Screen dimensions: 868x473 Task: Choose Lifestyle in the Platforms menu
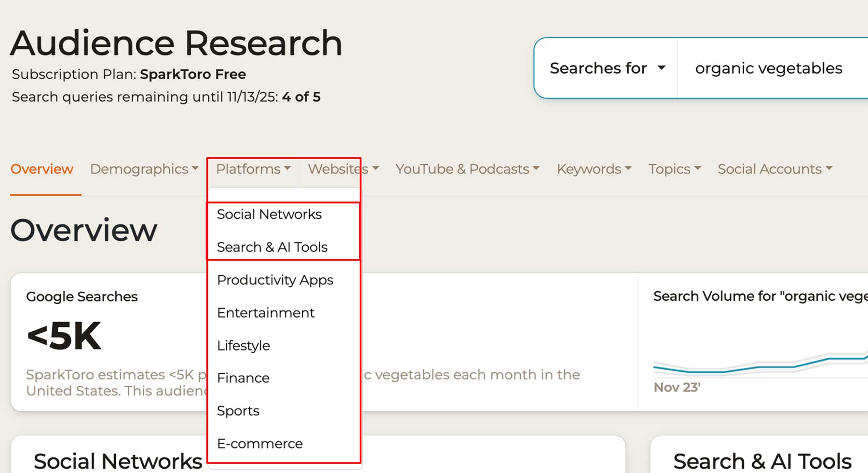244,345
